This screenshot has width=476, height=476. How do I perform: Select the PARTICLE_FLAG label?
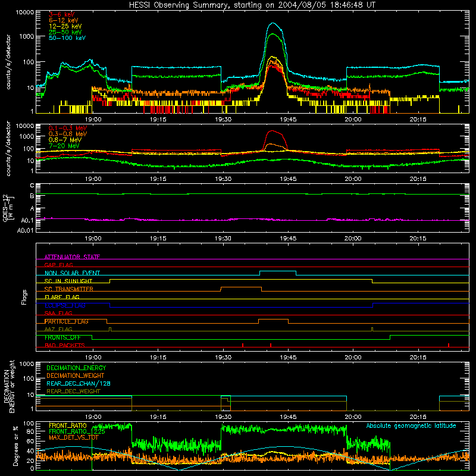tap(67, 321)
